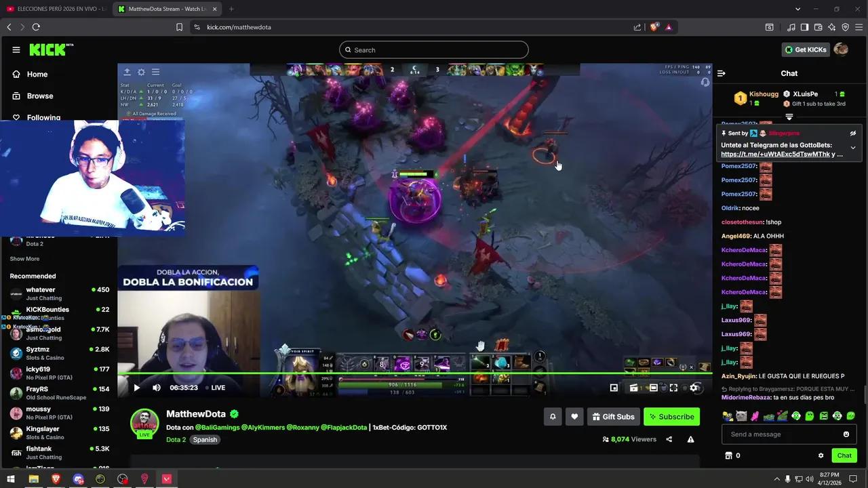Subscribe to MatthewDota

click(x=671, y=417)
